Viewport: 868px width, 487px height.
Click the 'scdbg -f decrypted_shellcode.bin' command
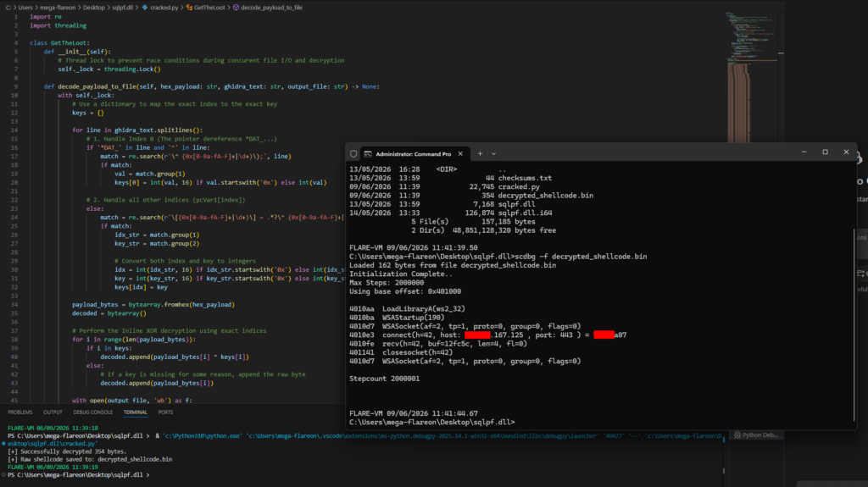pyautogui.click(x=581, y=257)
